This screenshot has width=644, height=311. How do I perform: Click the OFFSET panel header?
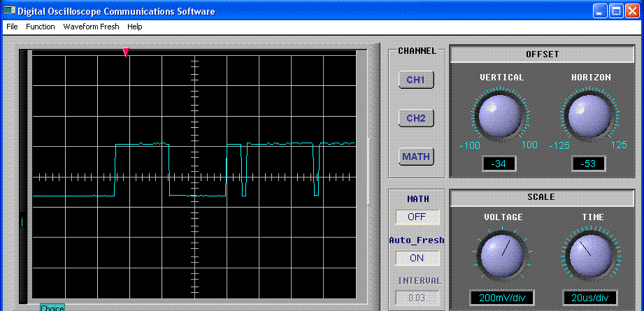542,54
